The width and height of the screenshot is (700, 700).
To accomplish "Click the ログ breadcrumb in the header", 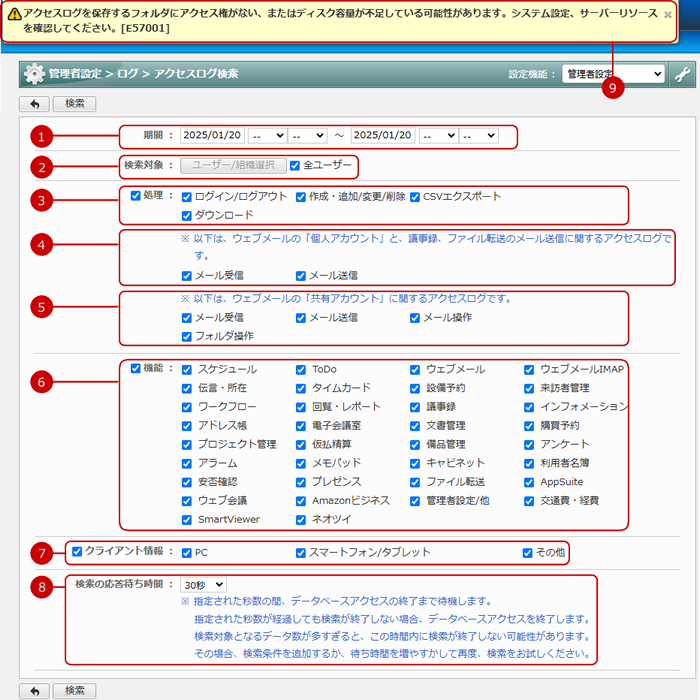I will 128,74.
